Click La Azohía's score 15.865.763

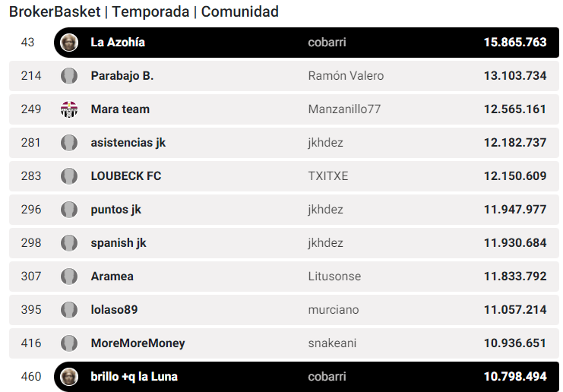coord(514,43)
